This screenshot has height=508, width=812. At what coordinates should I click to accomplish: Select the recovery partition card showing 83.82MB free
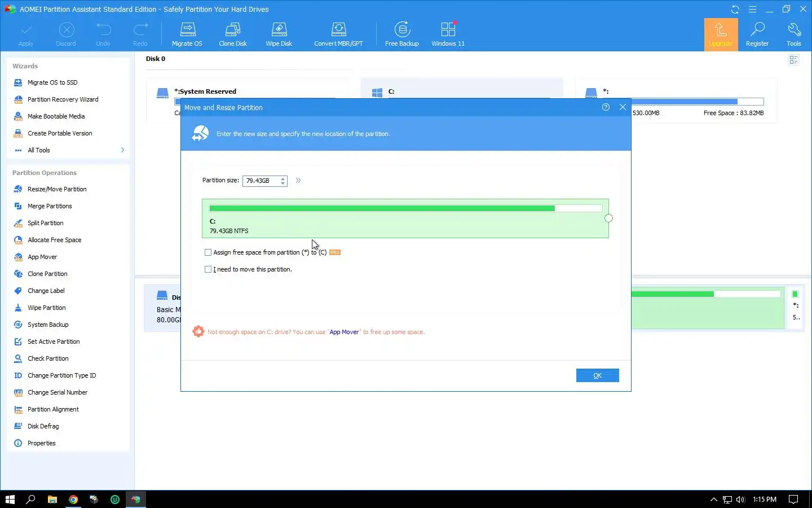coord(676,100)
